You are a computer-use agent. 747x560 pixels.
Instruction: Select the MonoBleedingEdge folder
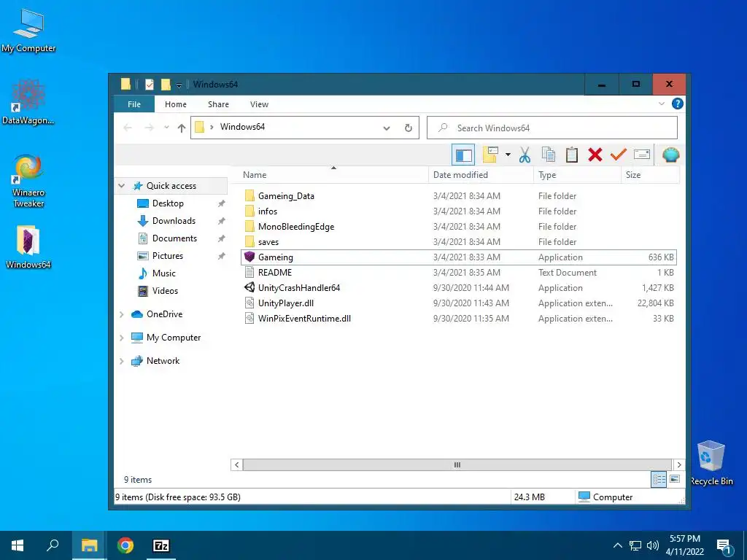[296, 227]
